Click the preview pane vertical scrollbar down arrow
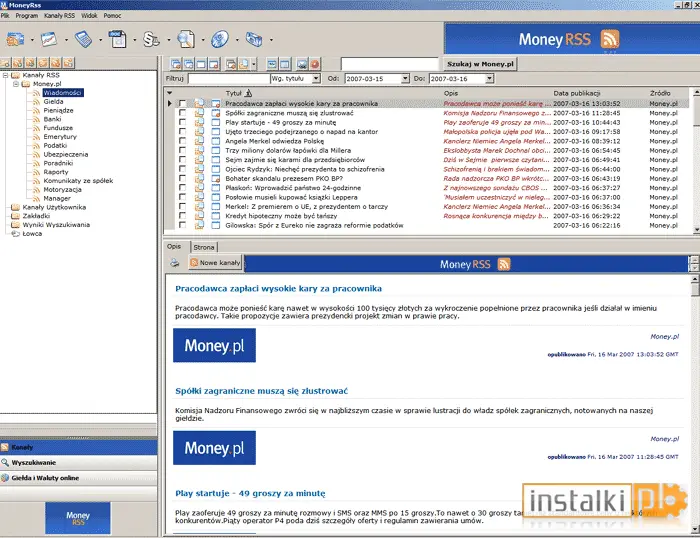The width and height of the screenshot is (700, 538). (x=695, y=530)
